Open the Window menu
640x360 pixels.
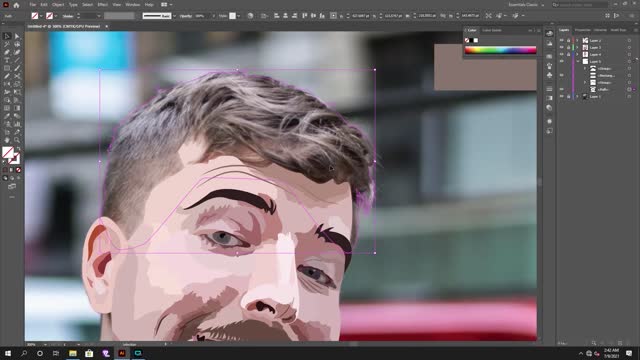133,5
